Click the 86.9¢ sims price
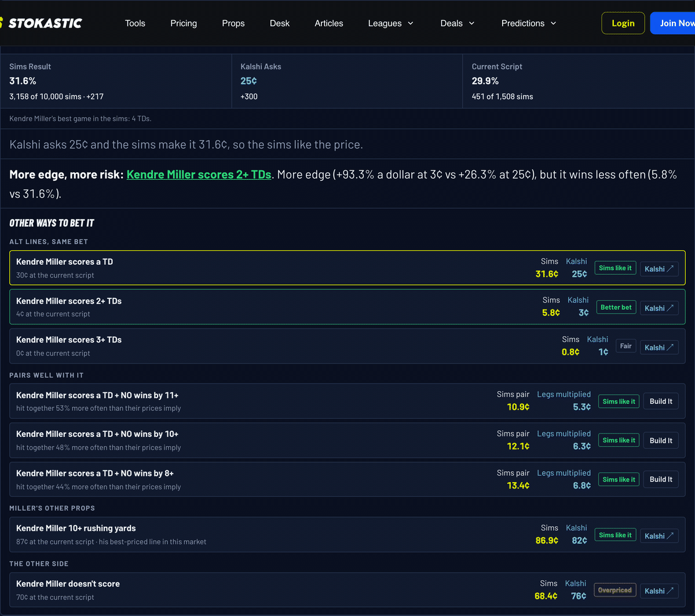Screen dimensions: 695x616 (x=547, y=540)
